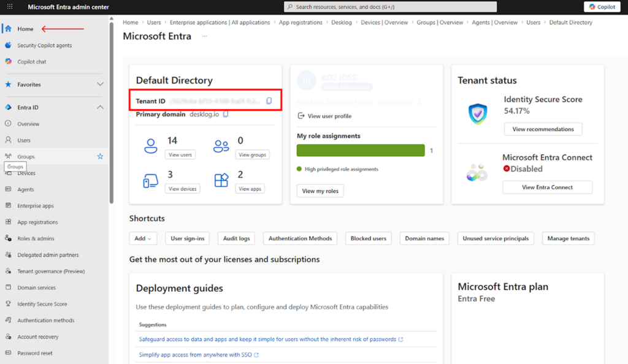628x364 pixels.
Task: Click the Microsoft Entra Connect logo
Action: click(x=477, y=172)
